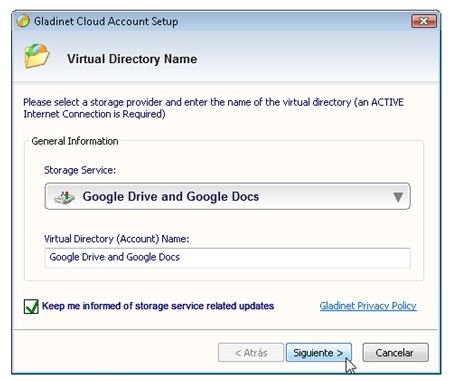The height and width of the screenshot is (381, 454).
Task: Click the Virtual Directory (Account) Name field
Action: click(227, 258)
